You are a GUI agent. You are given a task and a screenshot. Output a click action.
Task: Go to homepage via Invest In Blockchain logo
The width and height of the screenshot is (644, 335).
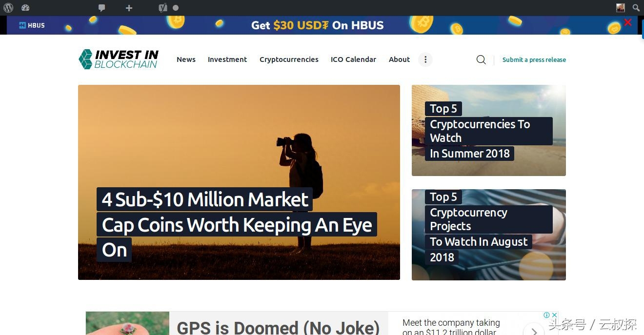119,59
